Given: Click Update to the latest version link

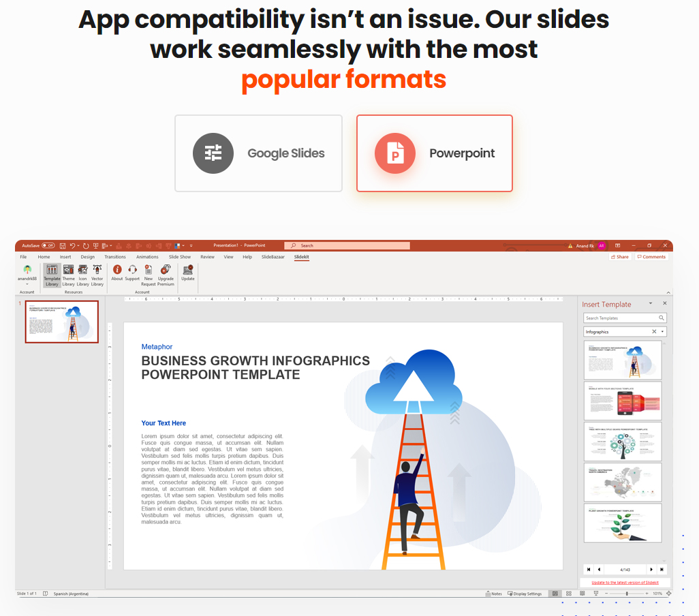Looking at the screenshot, I should [x=625, y=583].
